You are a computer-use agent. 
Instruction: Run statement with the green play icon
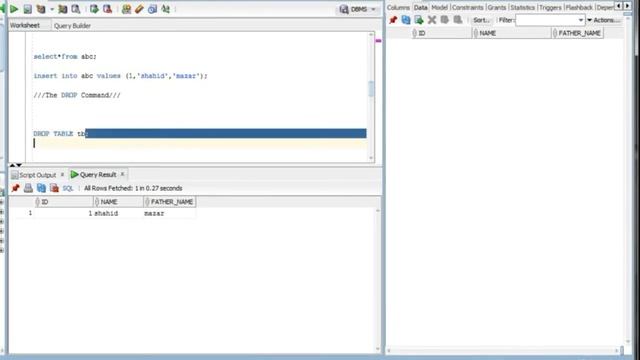point(14,9)
